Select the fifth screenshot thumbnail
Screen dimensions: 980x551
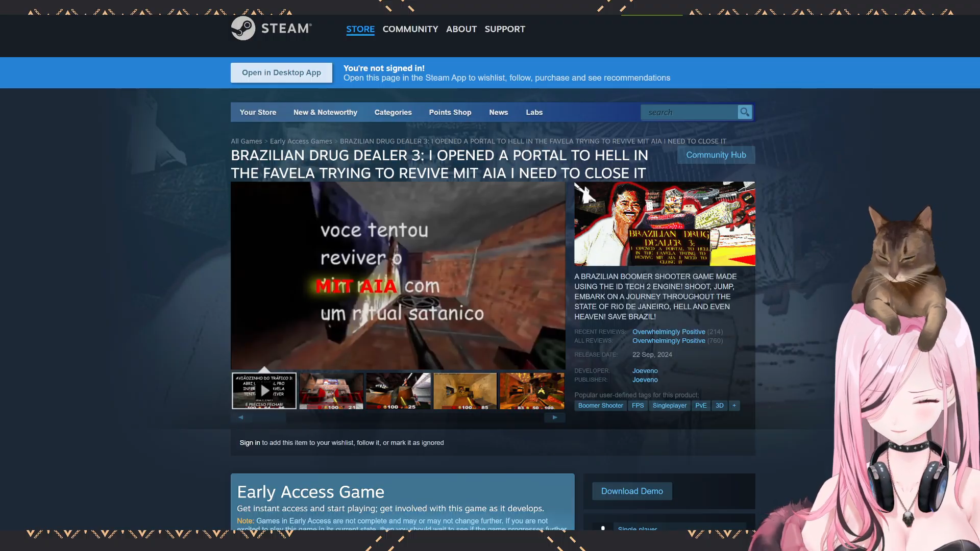pos(532,391)
